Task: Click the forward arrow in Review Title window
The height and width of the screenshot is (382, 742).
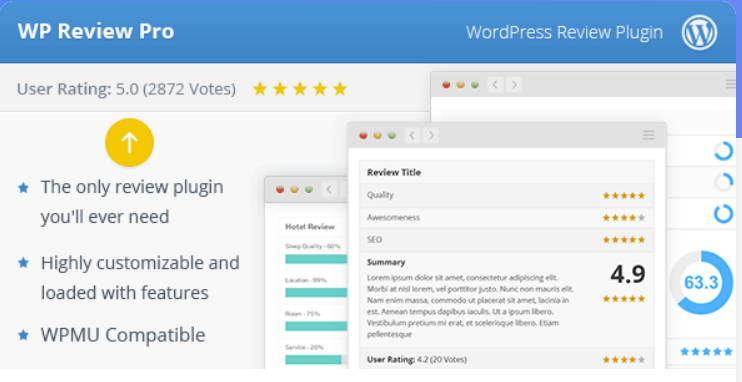Action: point(431,136)
